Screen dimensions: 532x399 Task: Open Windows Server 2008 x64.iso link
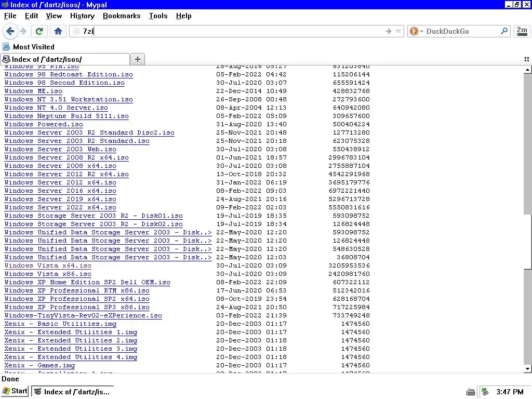tap(60, 166)
